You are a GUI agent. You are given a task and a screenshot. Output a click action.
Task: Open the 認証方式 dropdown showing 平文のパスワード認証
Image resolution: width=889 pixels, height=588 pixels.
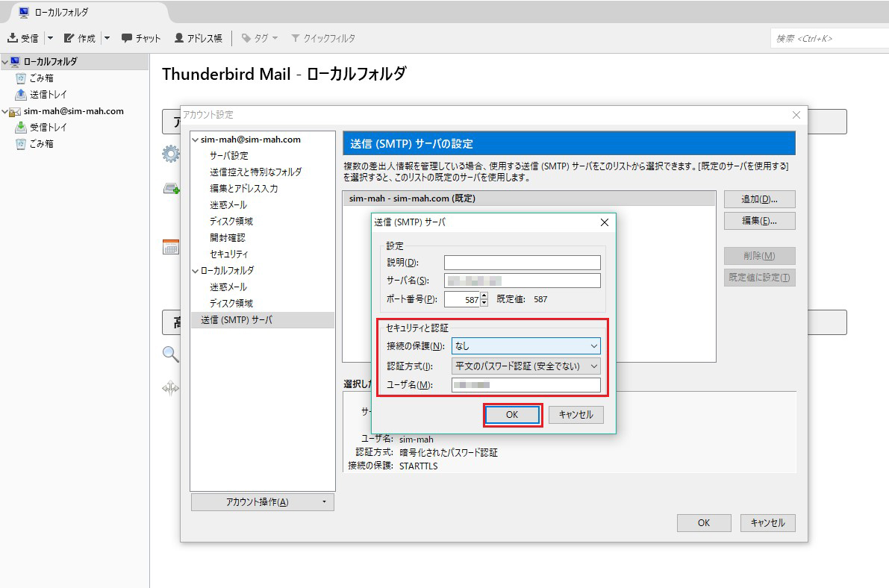[x=525, y=367]
